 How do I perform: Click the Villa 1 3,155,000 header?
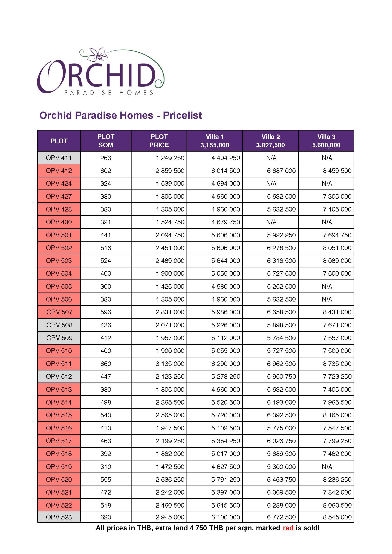click(x=214, y=141)
